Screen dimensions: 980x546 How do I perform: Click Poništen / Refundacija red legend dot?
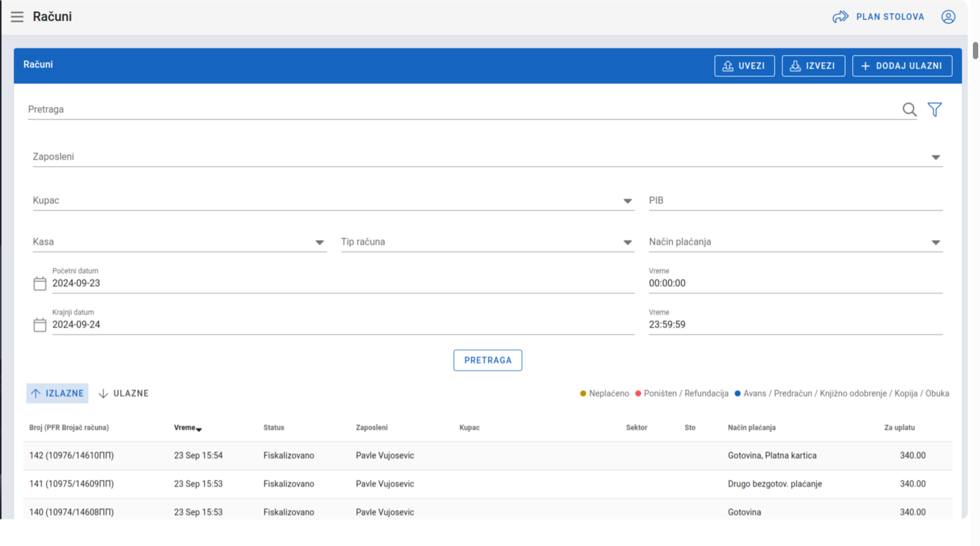click(638, 393)
